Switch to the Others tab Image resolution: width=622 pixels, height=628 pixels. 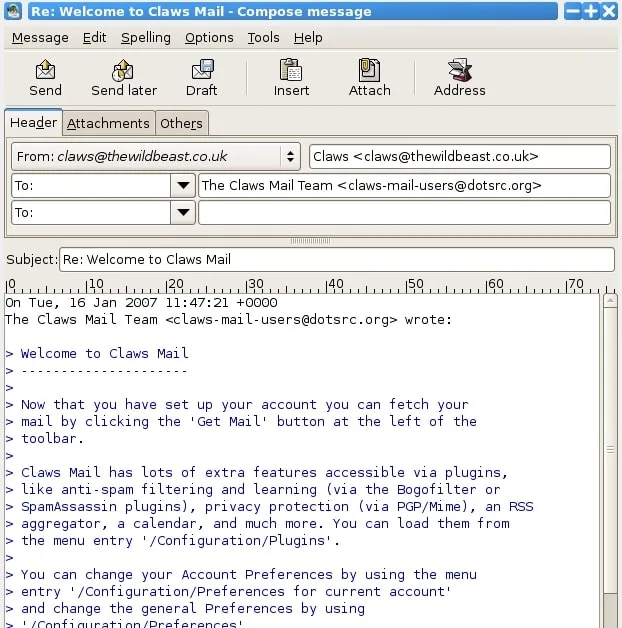(181, 123)
